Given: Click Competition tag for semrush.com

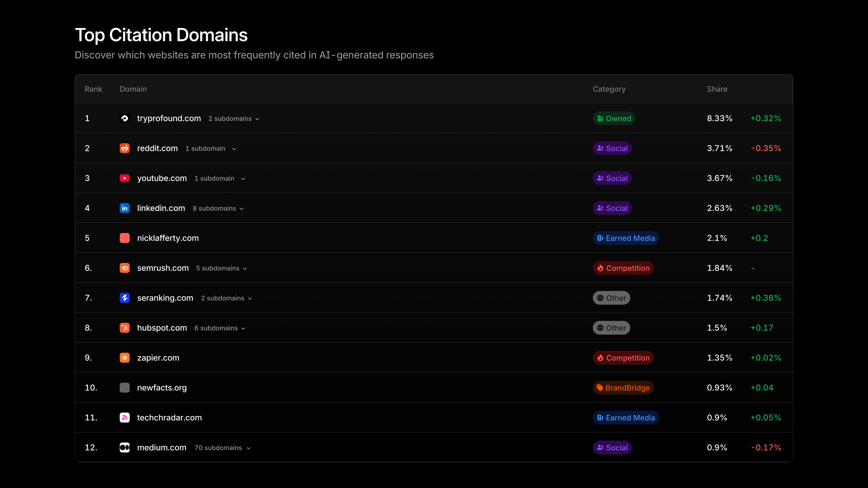Looking at the screenshot, I should [x=623, y=268].
